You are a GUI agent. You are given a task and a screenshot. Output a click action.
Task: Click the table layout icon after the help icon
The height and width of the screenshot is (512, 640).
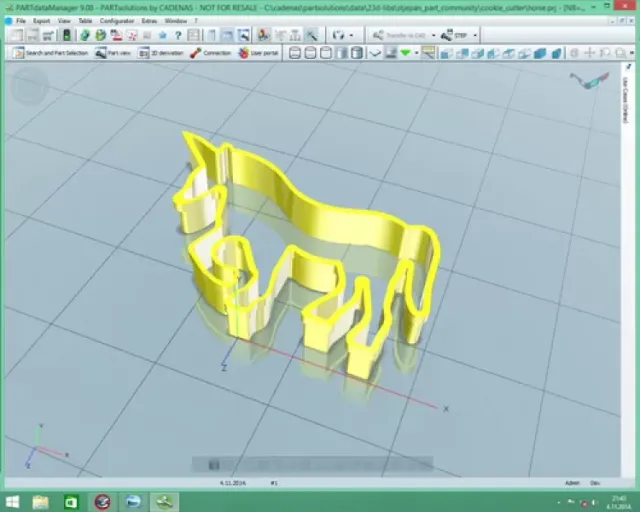click(193, 36)
